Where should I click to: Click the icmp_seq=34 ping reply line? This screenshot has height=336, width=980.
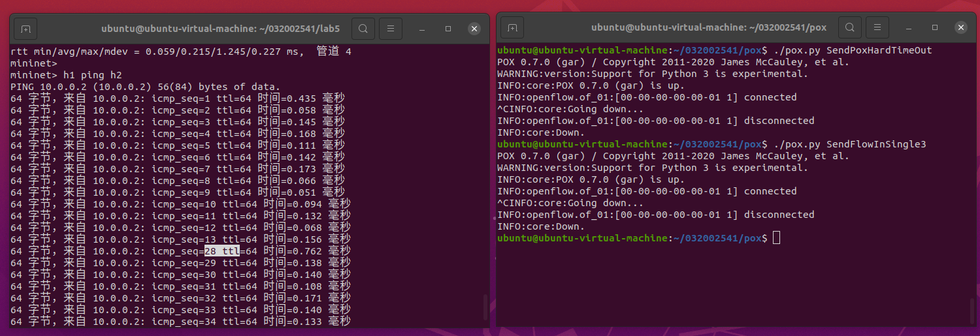(180, 322)
